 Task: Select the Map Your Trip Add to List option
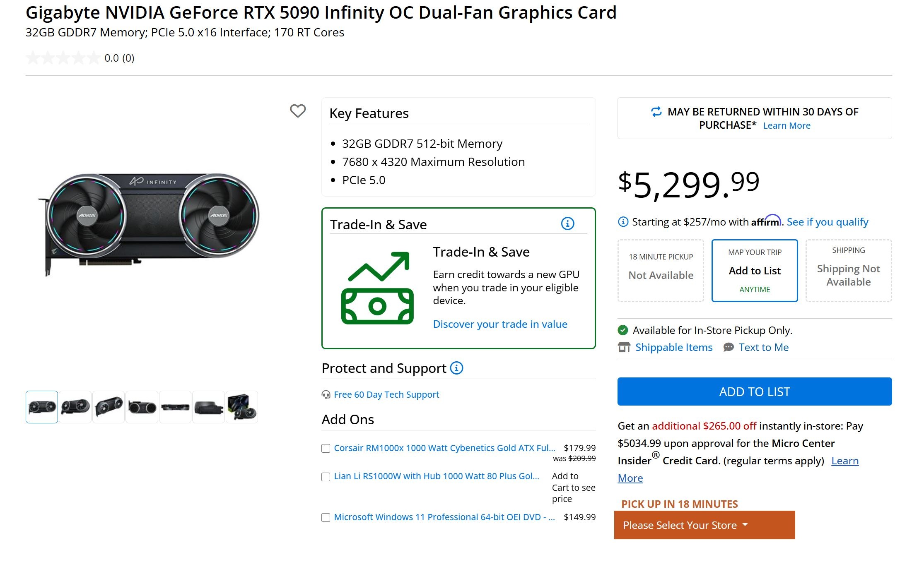tap(755, 271)
